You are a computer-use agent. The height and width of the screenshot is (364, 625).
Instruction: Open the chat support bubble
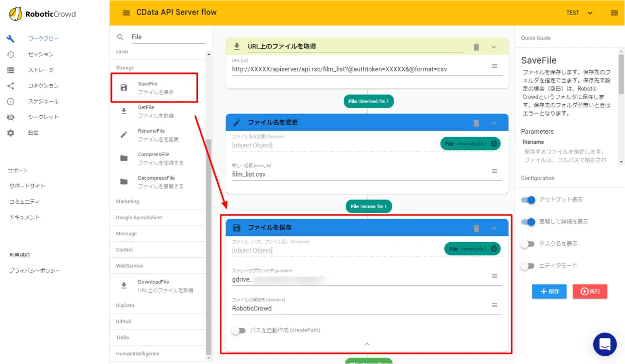point(605,344)
